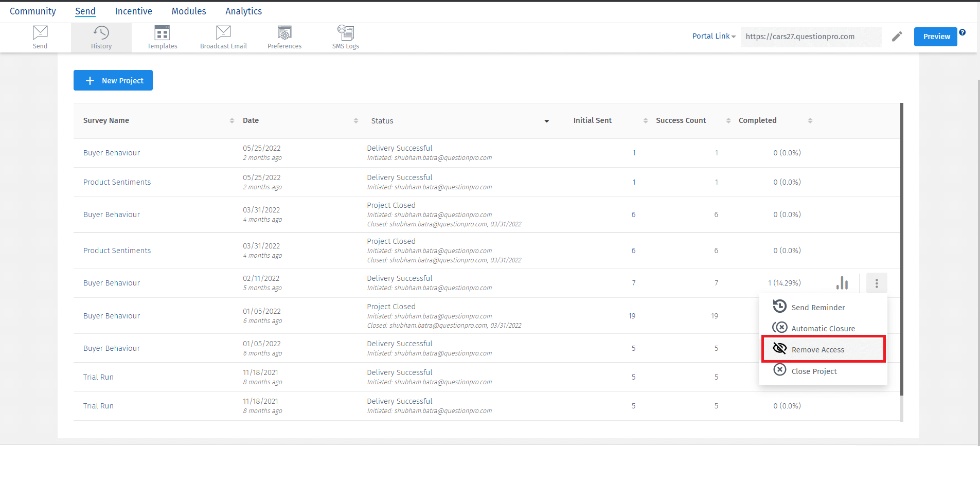Expand the Portal Link dropdown

[714, 37]
